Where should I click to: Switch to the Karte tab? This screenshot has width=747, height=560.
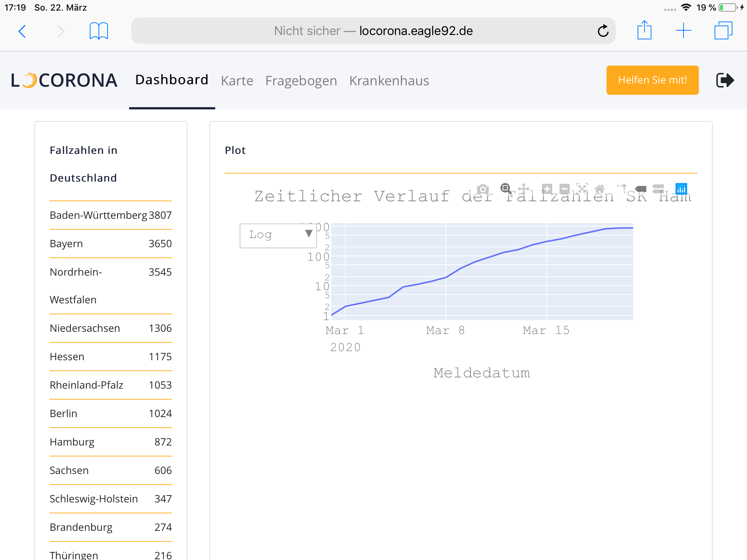click(x=237, y=81)
